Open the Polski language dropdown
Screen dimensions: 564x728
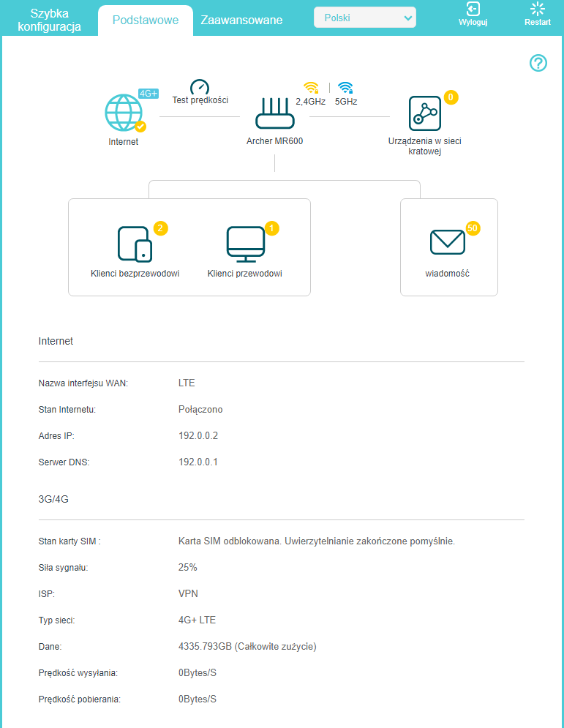[364, 18]
